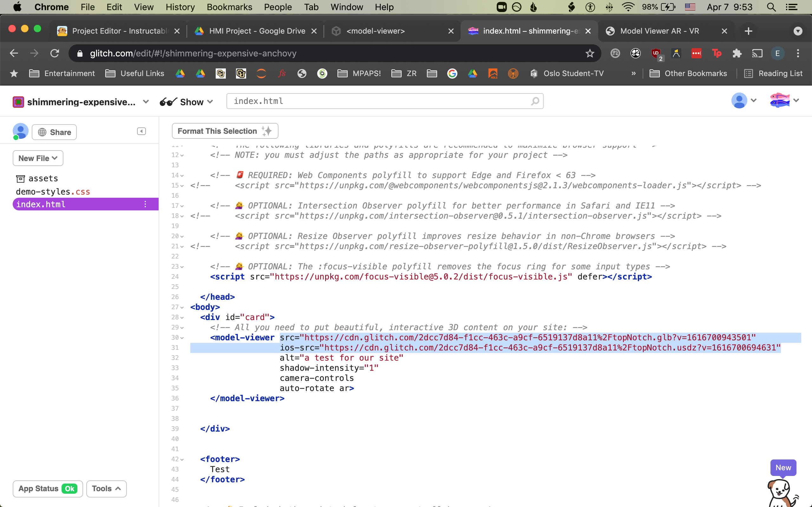Select the demo-styles.css file
Image resolution: width=812 pixels, height=507 pixels.
tap(54, 191)
